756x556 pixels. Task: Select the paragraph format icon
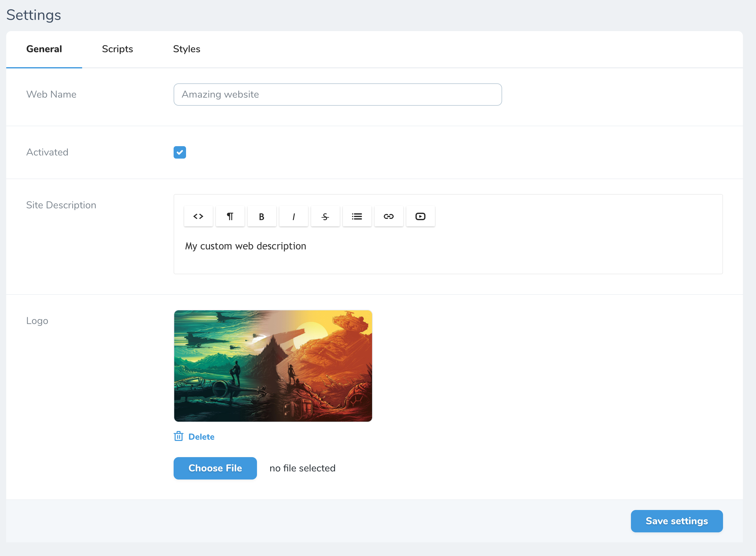230,216
